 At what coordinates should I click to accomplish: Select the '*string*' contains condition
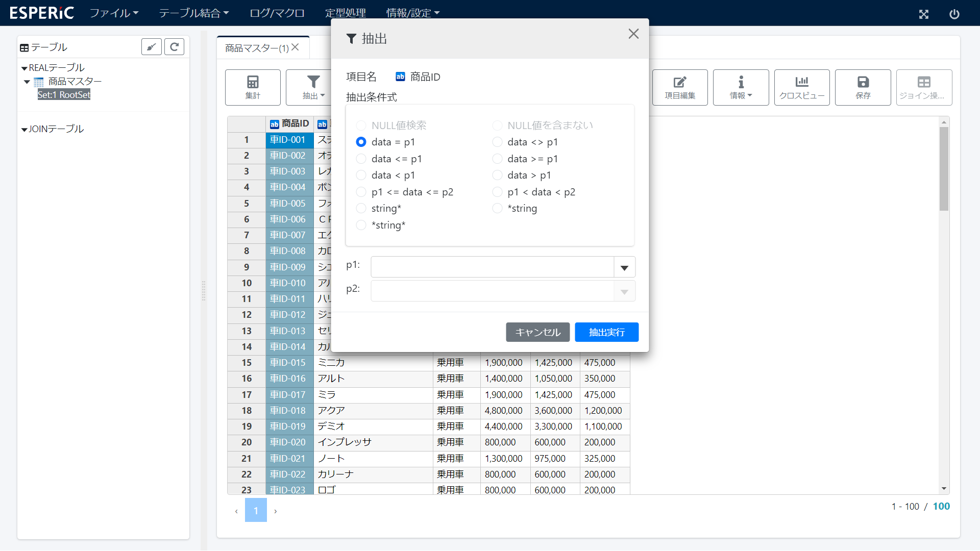coord(361,225)
